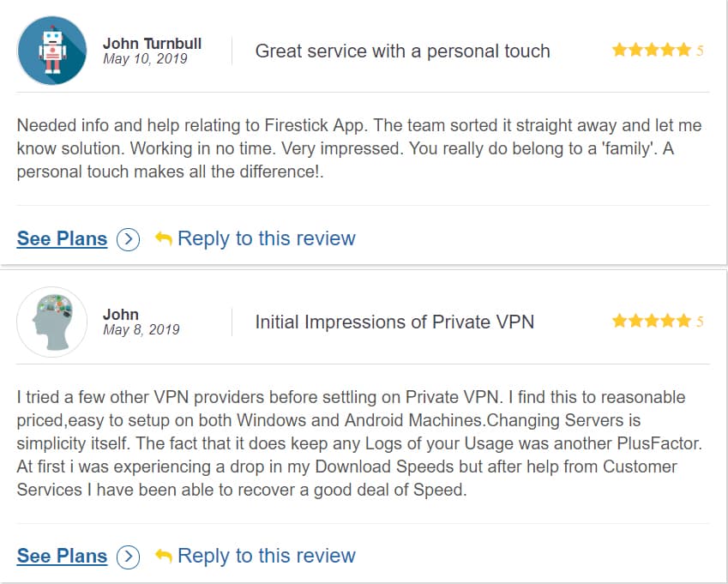Click star rating on Great service review

(x=652, y=51)
